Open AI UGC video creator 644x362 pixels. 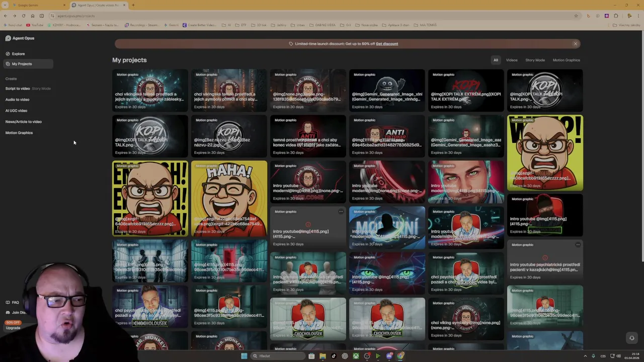click(x=16, y=111)
